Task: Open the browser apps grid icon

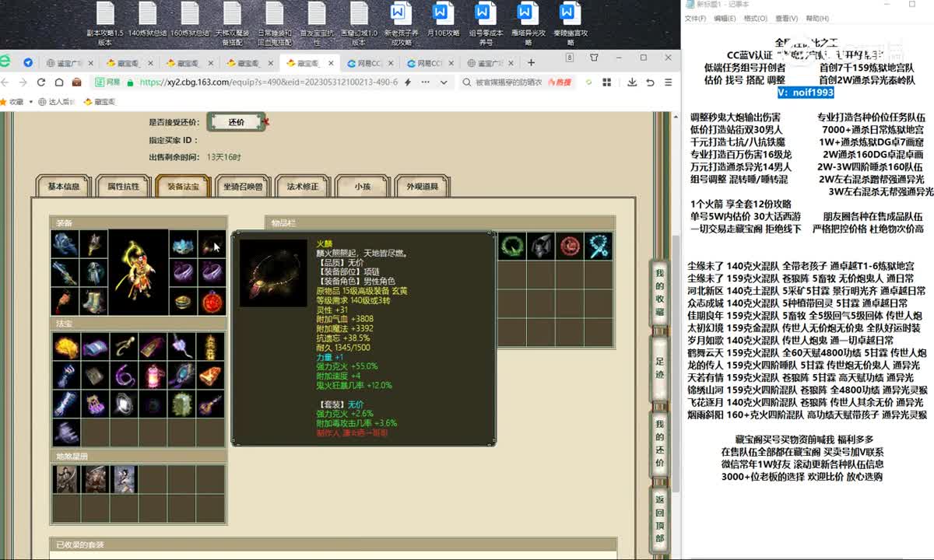Action: [x=606, y=82]
